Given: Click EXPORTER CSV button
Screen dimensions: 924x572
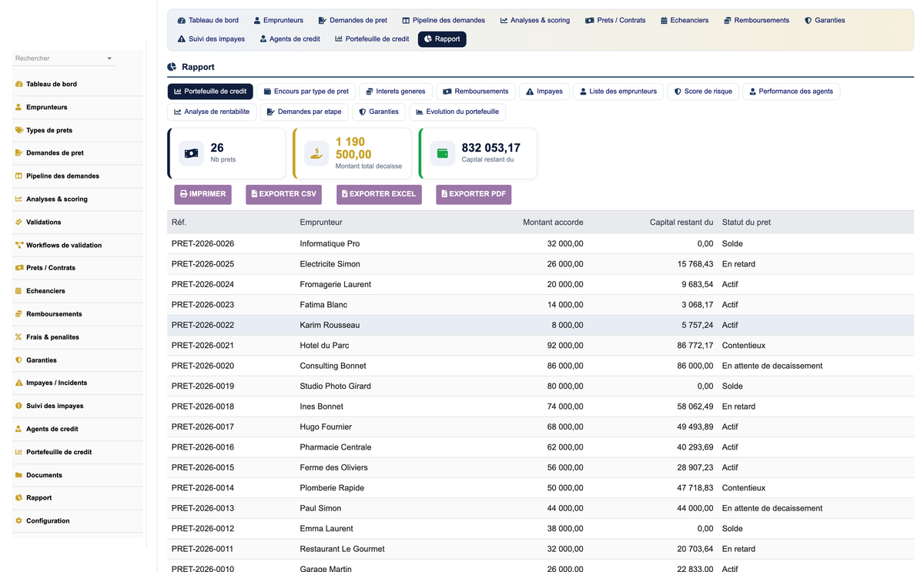Looking at the screenshot, I should tap(283, 194).
